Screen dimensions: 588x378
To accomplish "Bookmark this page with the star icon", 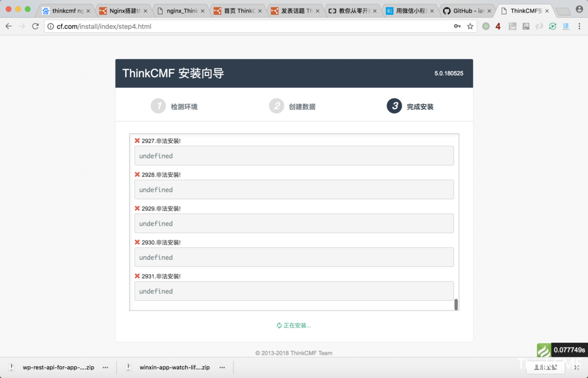I will click(470, 26).
